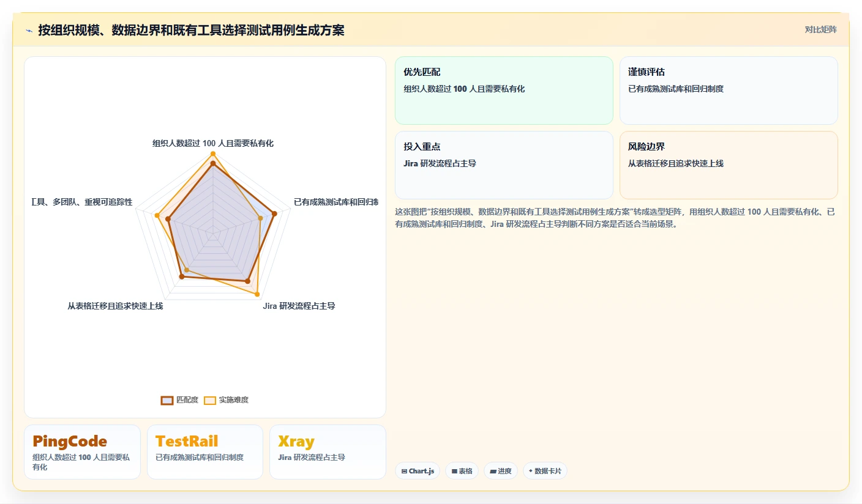
Task: Select the TestRail tool card
Action: tap(205, 452)
